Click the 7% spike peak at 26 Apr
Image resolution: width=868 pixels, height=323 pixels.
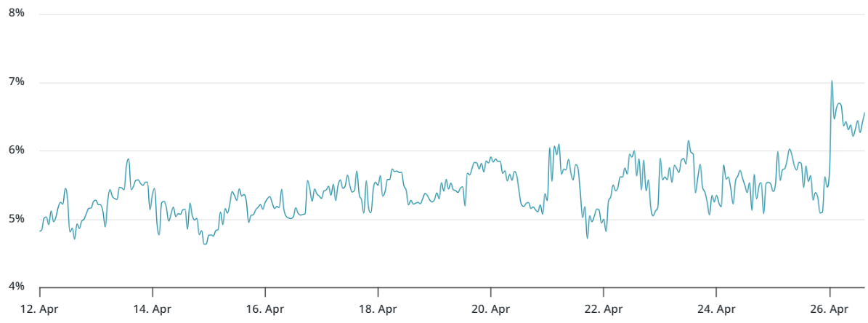coord(832,81)
